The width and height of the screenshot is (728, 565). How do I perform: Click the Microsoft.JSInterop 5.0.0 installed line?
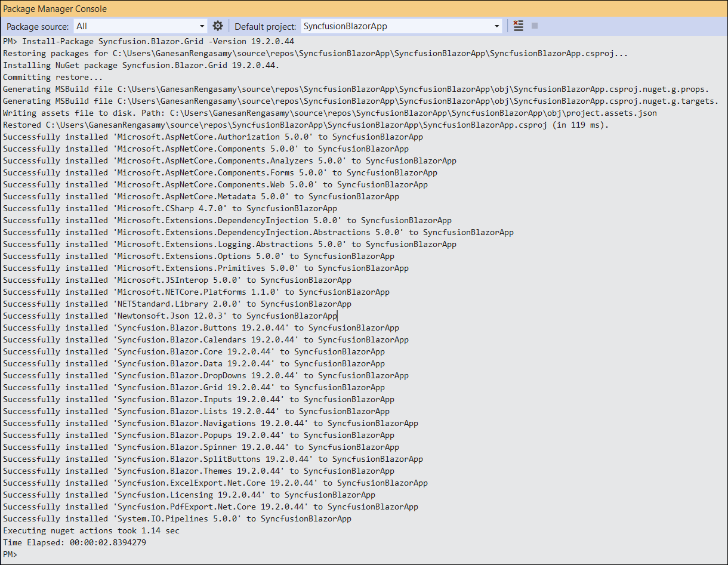177,280
